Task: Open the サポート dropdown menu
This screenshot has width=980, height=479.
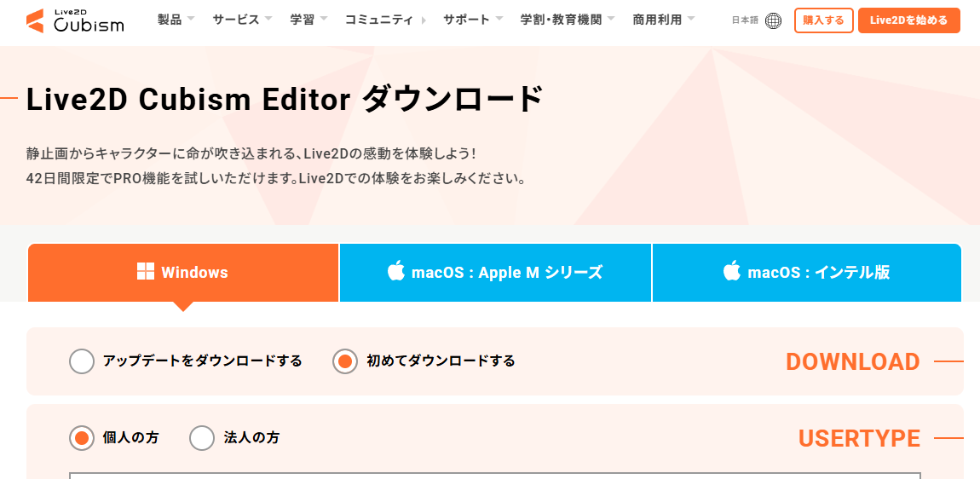Action: [x=472, y=20]
